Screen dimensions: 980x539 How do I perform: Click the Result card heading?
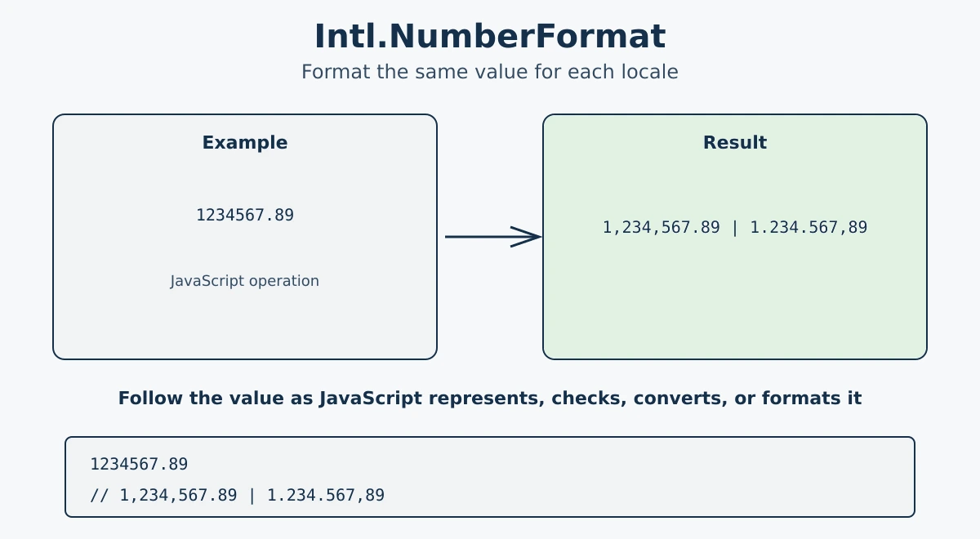point(735,143)
